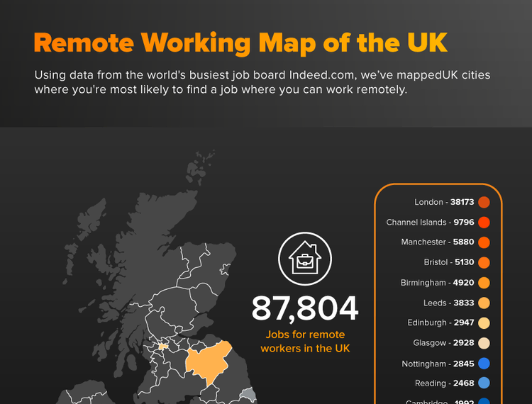
Task: Click the "Remote Working Map of the UK" title
Action: pyautogui.click(x=240, y=43)
